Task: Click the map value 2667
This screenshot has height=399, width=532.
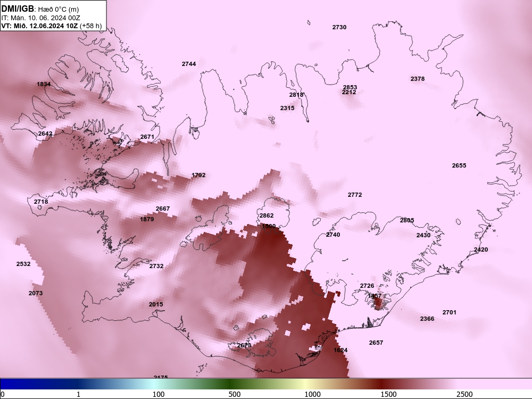Action: point(162,209)
